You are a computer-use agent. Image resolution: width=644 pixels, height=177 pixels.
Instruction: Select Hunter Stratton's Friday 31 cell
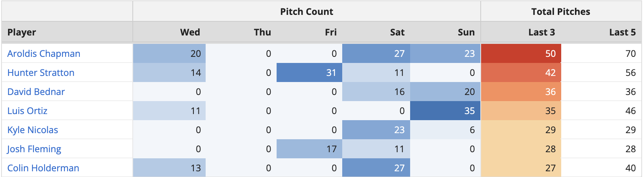pyautogui.click(x=309, y=72)
